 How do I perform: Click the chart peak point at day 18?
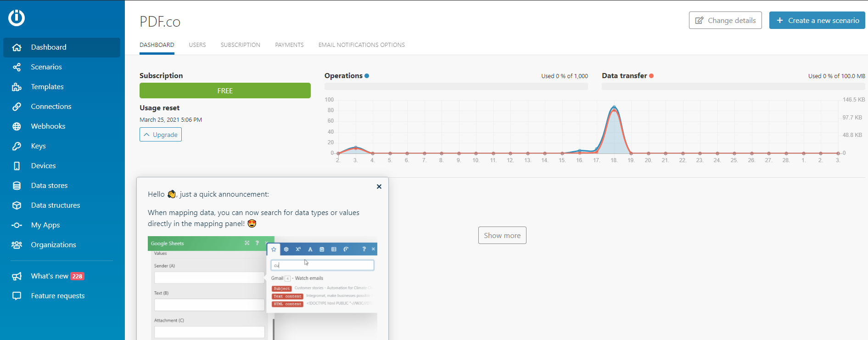point(614,108)
